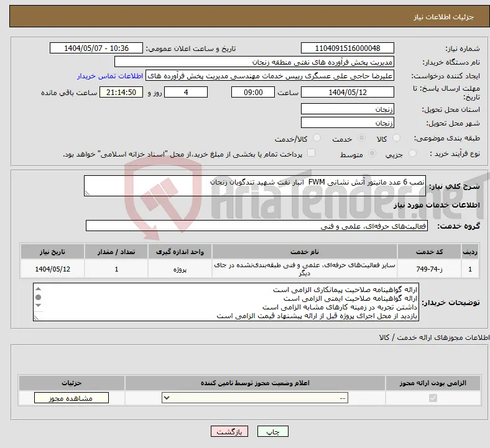Click the واحد اندازه گیری column header
Image resolution: width=490 pixels, height=448 pixels.
click(180, 252)
